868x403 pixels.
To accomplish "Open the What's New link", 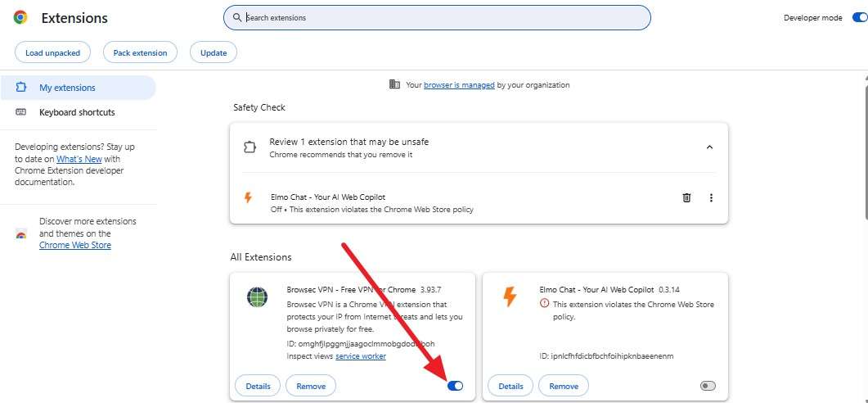I will (79, 159).
